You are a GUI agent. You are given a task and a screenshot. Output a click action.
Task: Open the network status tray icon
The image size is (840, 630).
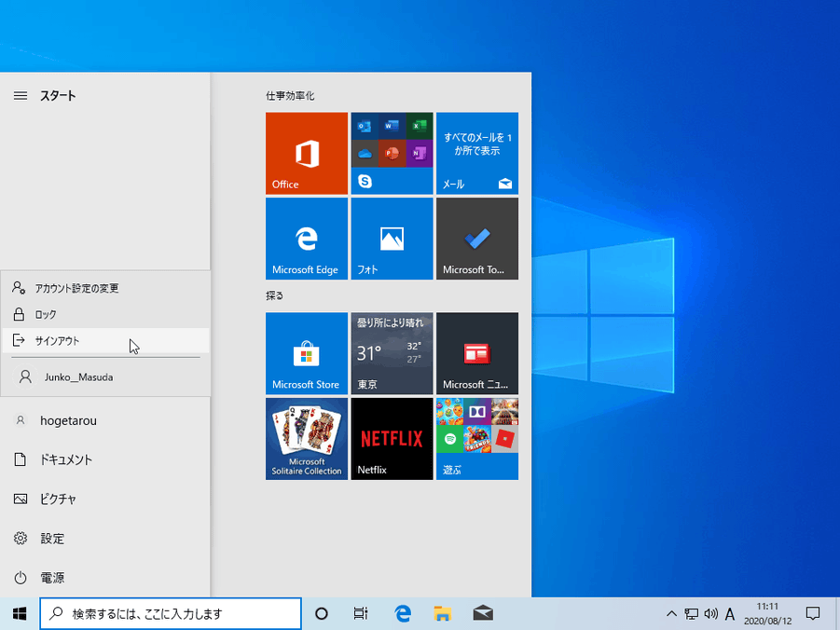coord(691,614)
